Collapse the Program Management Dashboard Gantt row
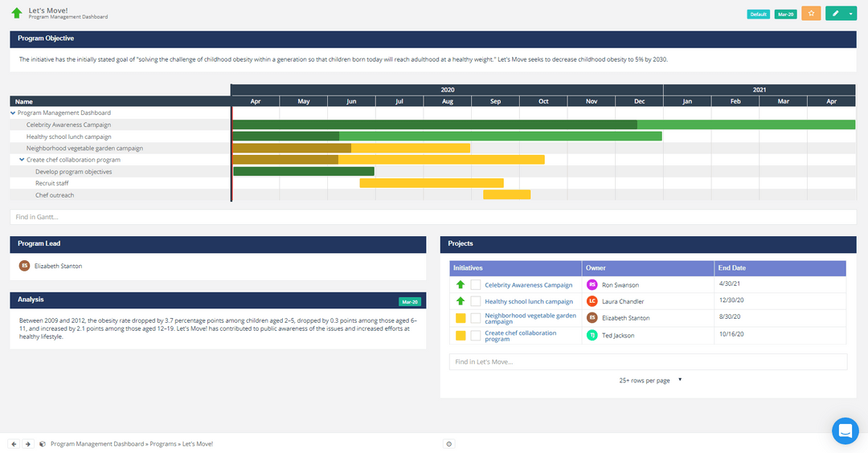This screenshot has width=868, height=453. click(x=13, y=112)
